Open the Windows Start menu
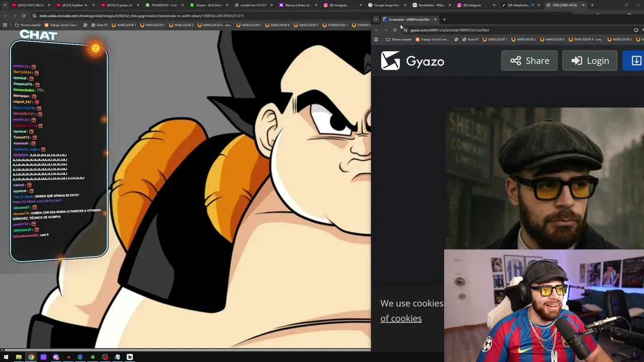This screenshot has width=644, height=362. tap(6, 357)
